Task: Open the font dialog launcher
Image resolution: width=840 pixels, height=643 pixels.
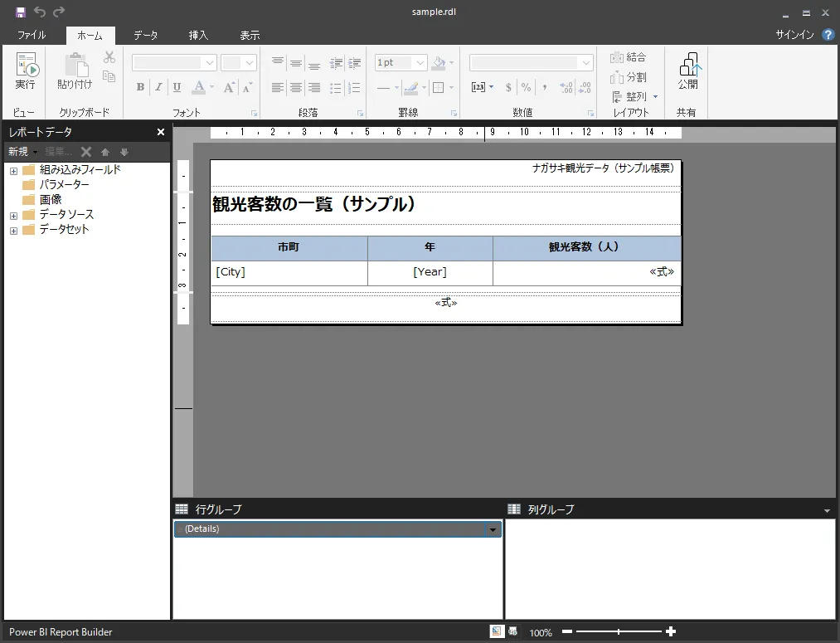Action: (255, 113)
